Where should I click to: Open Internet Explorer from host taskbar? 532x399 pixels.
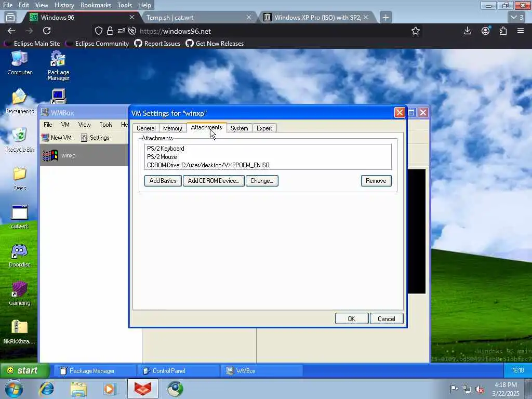46,389
